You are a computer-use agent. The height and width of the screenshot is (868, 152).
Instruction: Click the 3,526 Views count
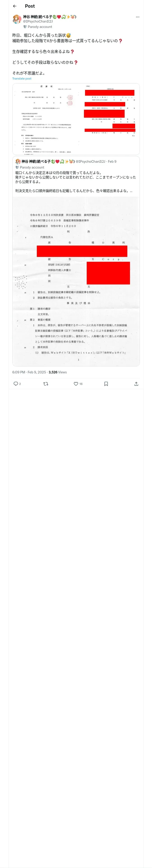coord(58,372)
